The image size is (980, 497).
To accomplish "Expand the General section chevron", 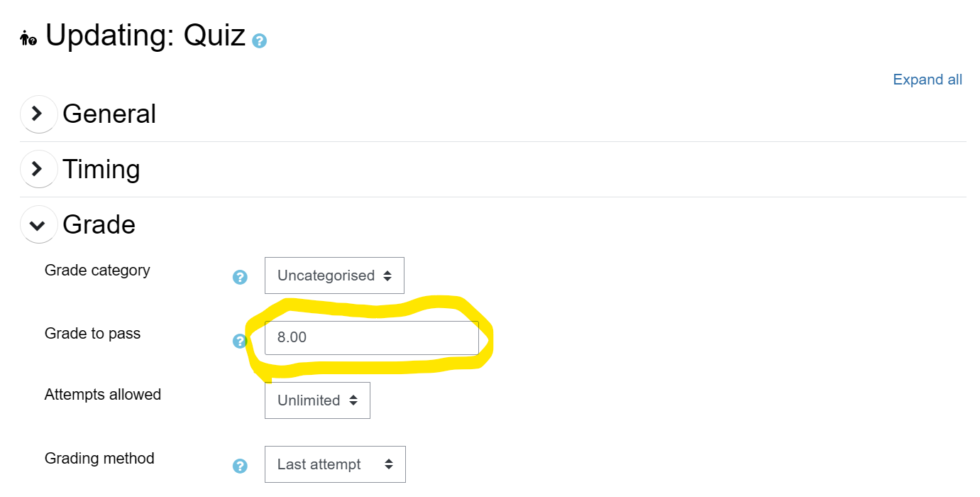I will [38, 114].
